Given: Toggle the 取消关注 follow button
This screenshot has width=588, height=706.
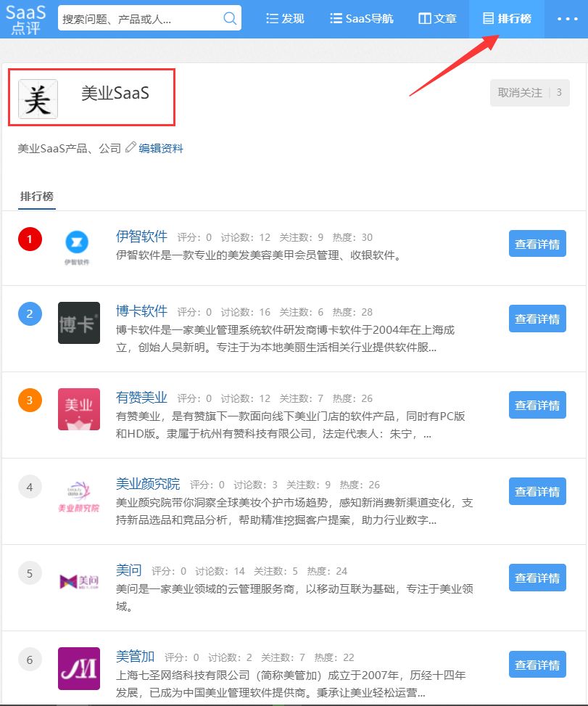Looking at the screenshot, I should [529, 93].
